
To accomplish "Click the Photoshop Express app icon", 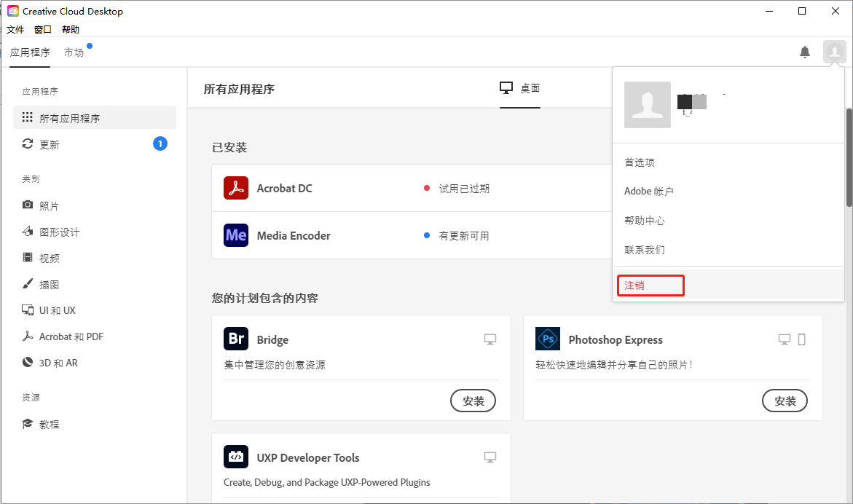I will point(547,339).
